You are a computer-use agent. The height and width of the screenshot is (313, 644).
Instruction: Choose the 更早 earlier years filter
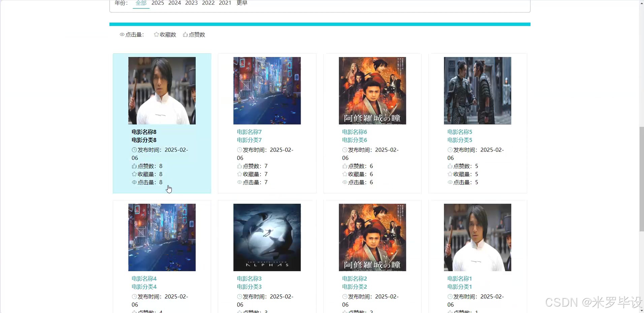coord(242,3)
